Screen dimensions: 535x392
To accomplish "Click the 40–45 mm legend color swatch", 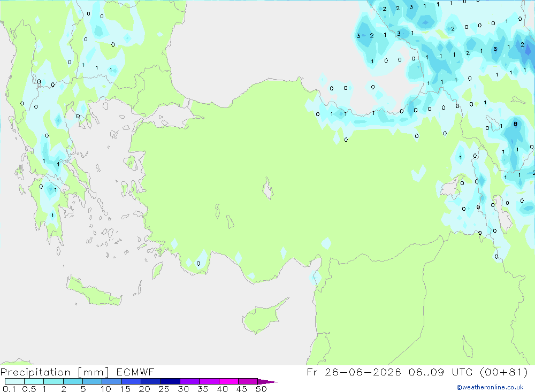I will point(228,381).
